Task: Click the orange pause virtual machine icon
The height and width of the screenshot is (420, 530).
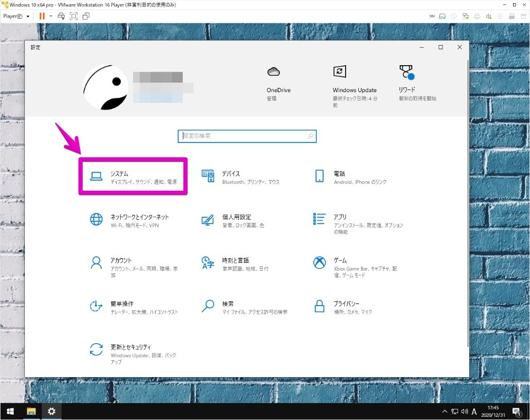Action: (42, 16)
